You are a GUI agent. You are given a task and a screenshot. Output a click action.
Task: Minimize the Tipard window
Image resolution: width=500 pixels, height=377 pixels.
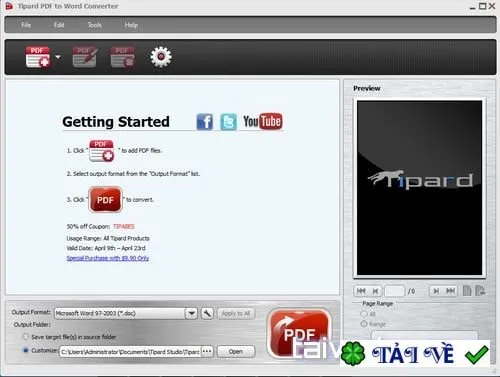(472, 7)
